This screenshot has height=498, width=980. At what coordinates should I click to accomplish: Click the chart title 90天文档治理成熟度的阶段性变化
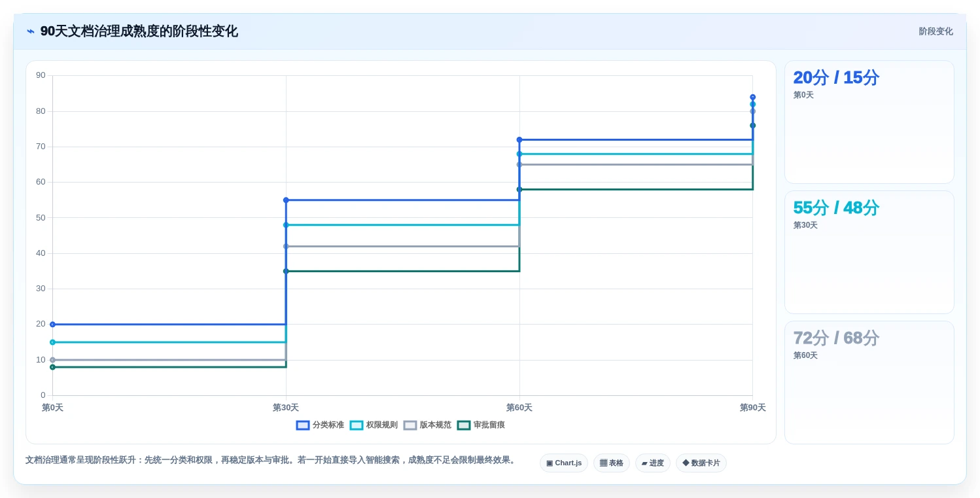pos(139,31)
